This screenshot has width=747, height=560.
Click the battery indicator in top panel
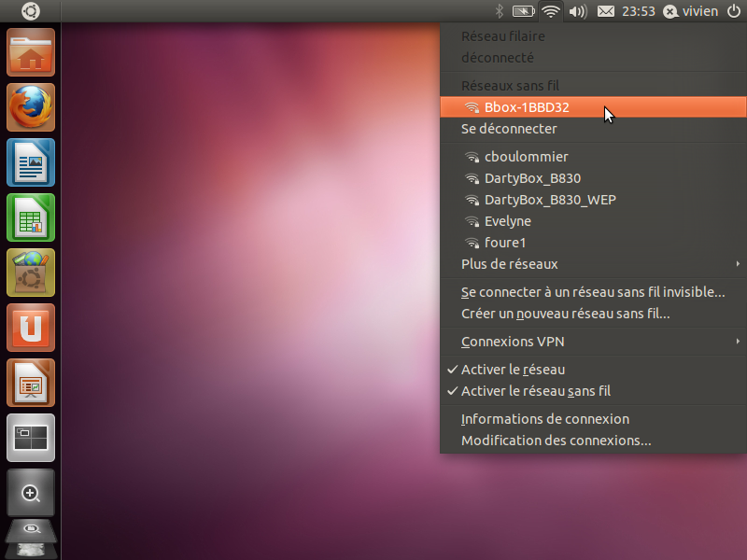(x=523, y=11)
